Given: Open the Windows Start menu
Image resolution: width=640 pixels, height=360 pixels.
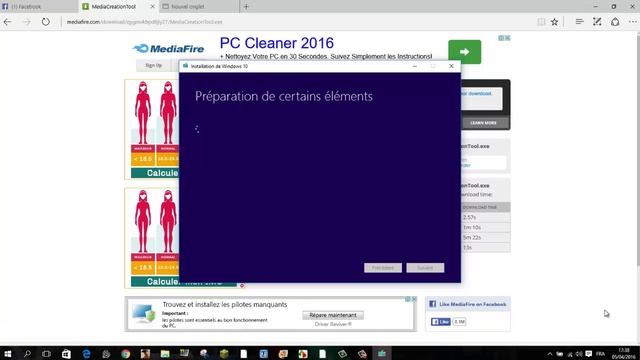Looking at the screenshot, I should [7, 353].
